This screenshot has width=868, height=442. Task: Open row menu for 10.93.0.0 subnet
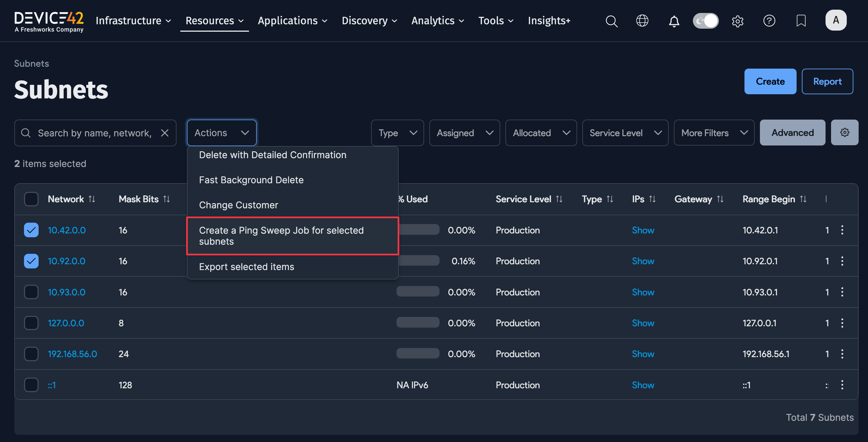click(x=842, y=292)
